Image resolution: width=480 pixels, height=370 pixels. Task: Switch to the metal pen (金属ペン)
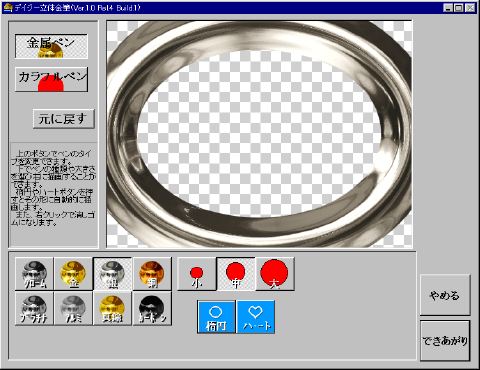51,46
